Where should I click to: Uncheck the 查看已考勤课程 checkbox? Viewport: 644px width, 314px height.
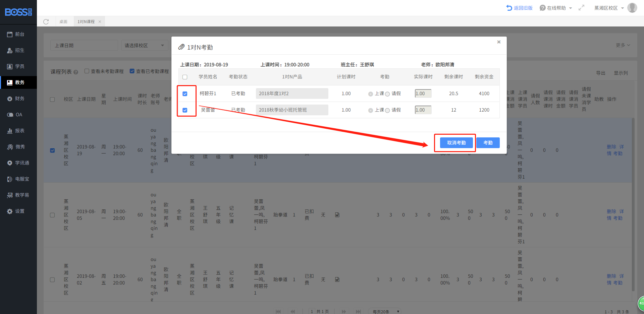tap(132, 71)
